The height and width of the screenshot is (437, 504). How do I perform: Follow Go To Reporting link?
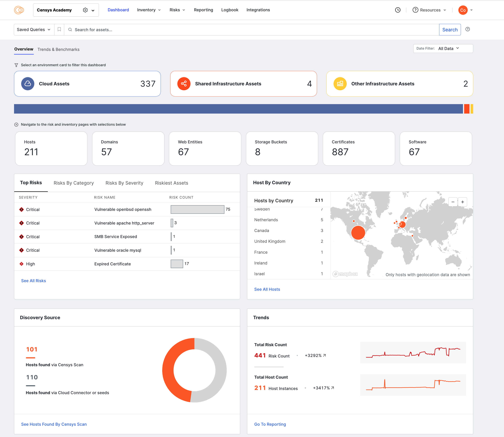click(270, 424)
